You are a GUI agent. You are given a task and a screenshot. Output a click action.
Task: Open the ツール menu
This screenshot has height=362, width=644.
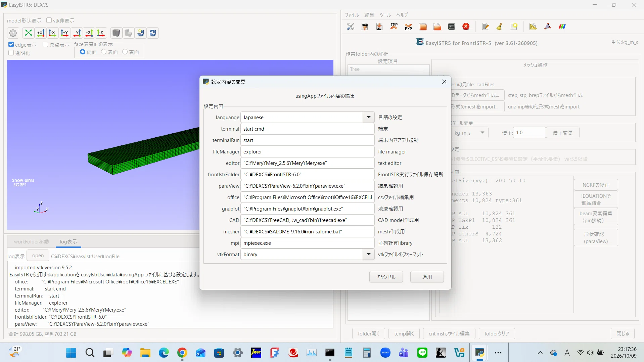pyautogui.click(x=385, y=15)
